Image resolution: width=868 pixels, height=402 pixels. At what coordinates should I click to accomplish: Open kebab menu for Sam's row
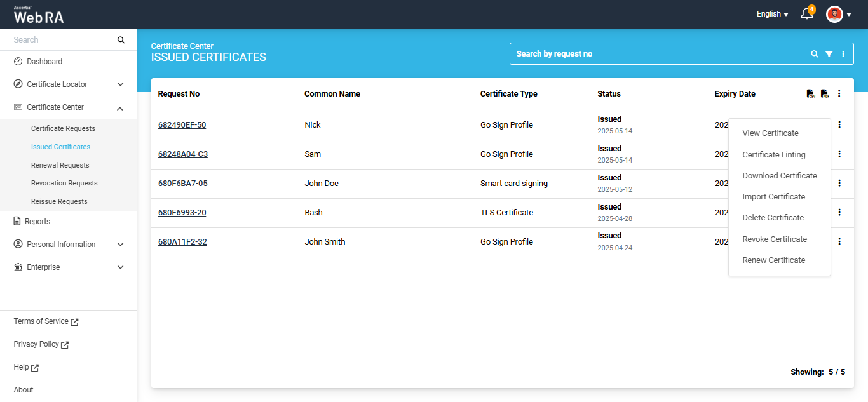(x=839, y=154)
